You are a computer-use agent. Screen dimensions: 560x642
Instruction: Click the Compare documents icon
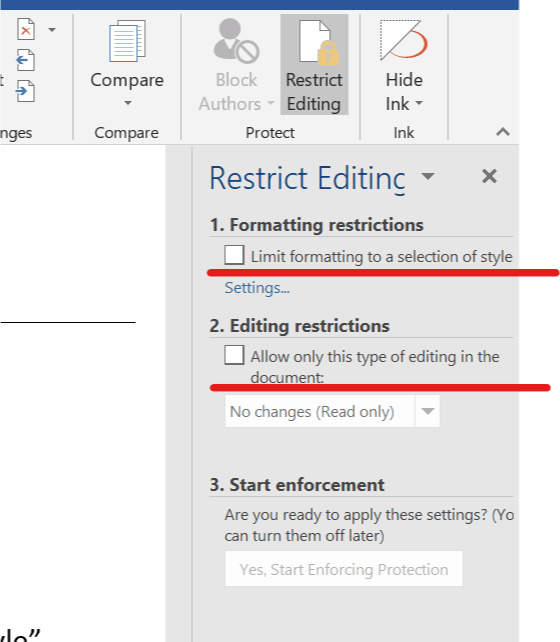point(127,41)
